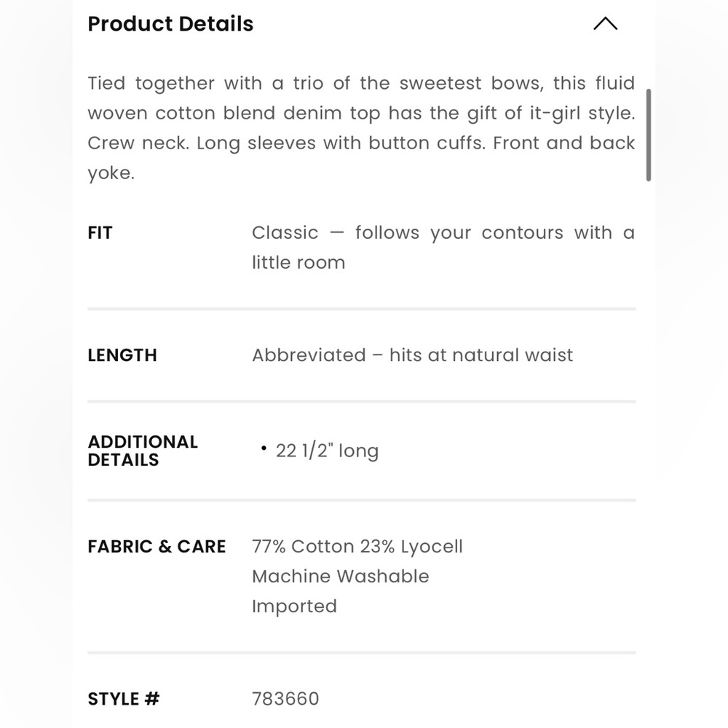Click the bullet point marker before 22 1/2"
Viewport: 728px width, 728px height.
[x=264, y=449]
